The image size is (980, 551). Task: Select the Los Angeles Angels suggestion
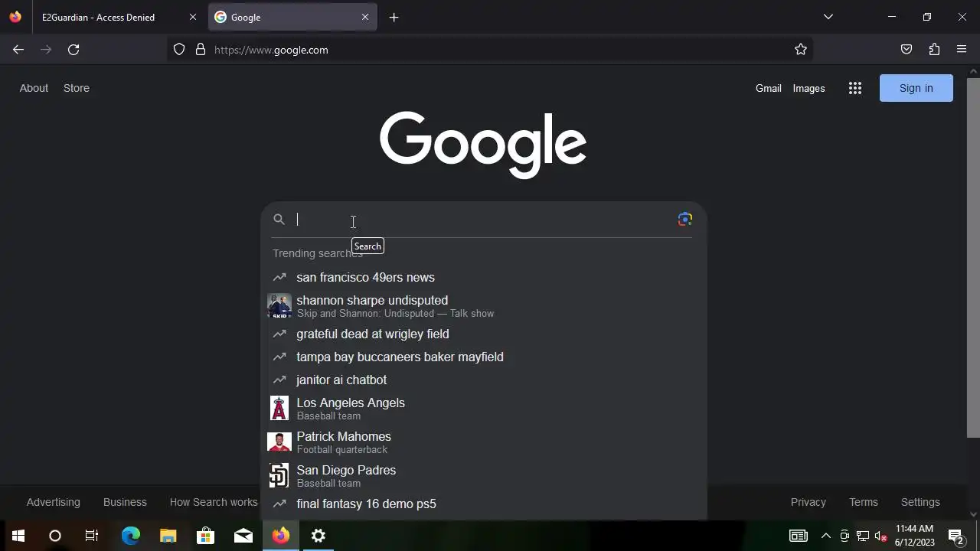coord(483,409)
